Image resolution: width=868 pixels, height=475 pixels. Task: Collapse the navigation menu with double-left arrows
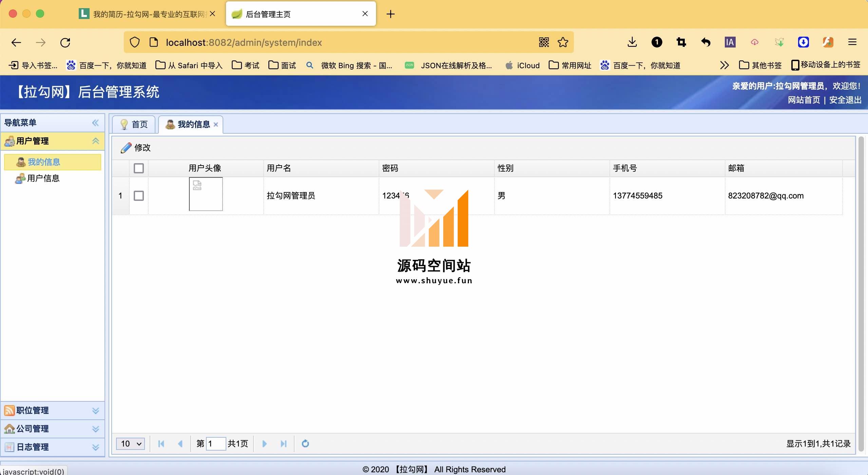coord(95,123)
